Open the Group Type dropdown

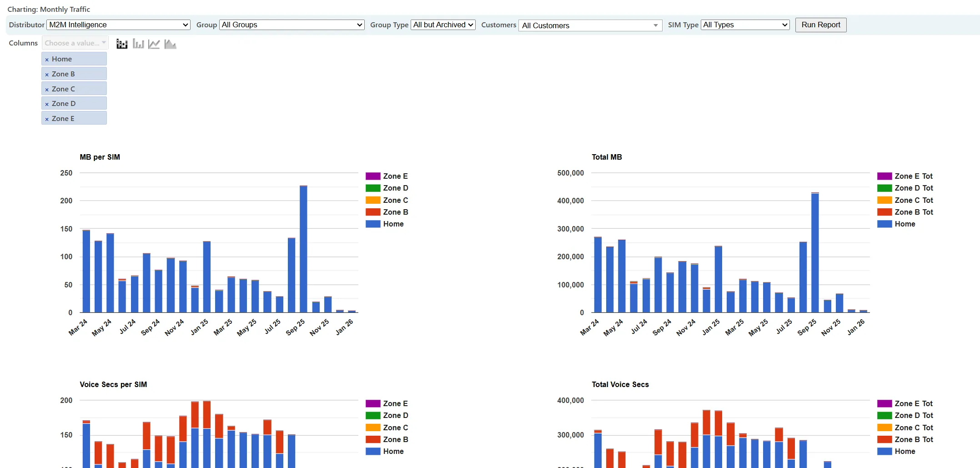443,25
